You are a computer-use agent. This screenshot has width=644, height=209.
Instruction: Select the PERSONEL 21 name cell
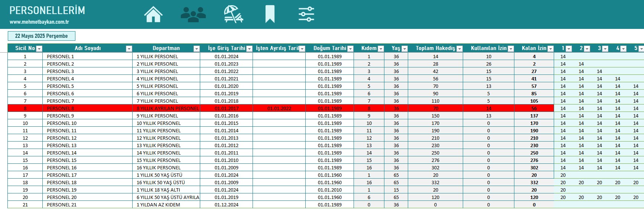point(87,205)
